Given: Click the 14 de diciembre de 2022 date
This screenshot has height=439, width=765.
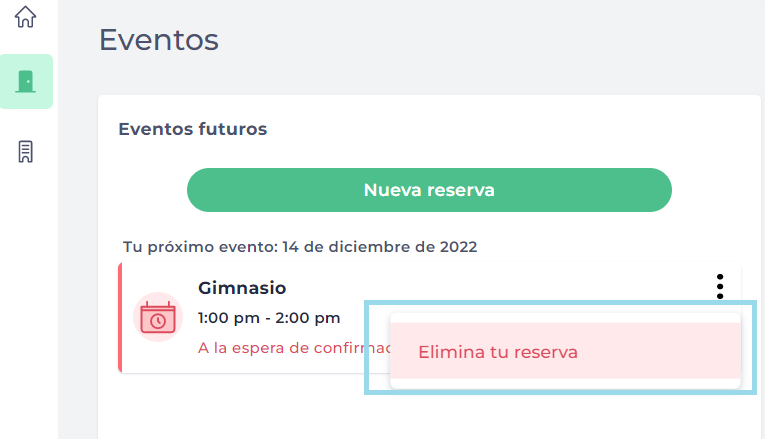Looking at the screenshot, I should tap(380, 246).
